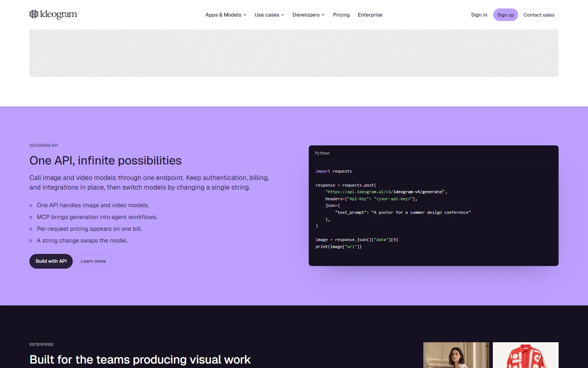Image resolution: width=588 pixels, height=368 pixels.
Task: Open the red patterned shirt thumbnail
Action: (526, 355)
